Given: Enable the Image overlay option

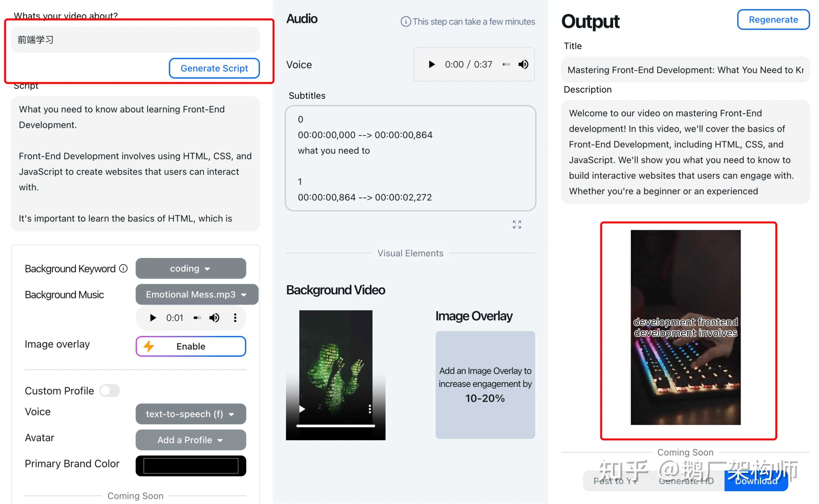Looking at the screenshot, I should click(x=191, y=346).
